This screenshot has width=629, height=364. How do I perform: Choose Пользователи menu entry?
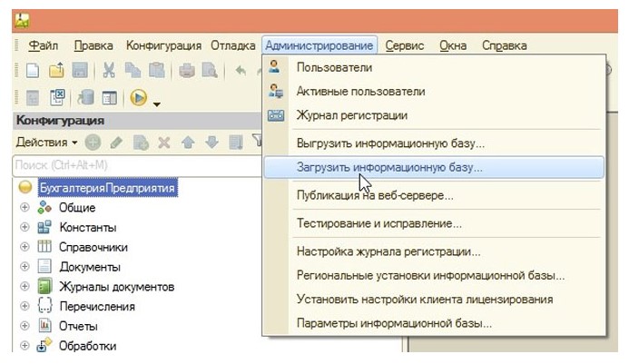click(x=434, y=67)
